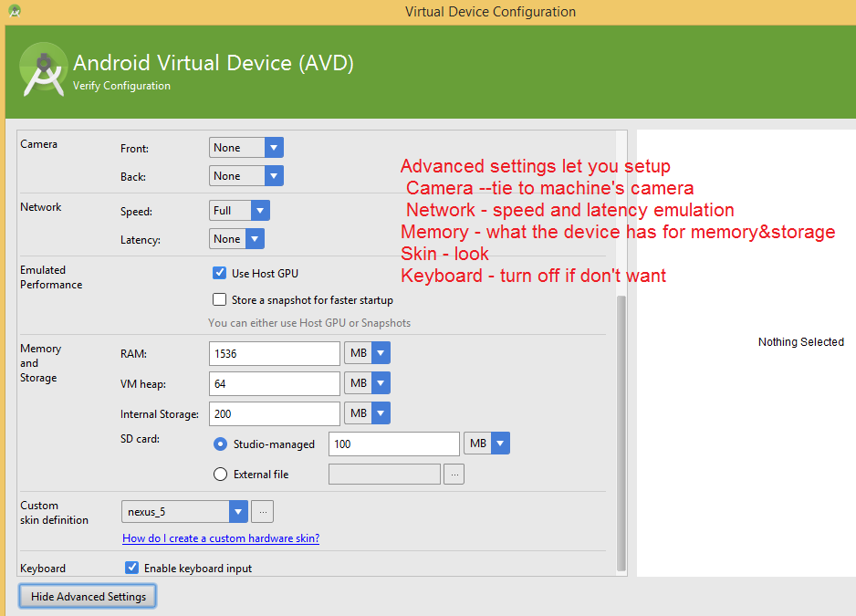
Task: Click browse button for External file
Action: 454,474
